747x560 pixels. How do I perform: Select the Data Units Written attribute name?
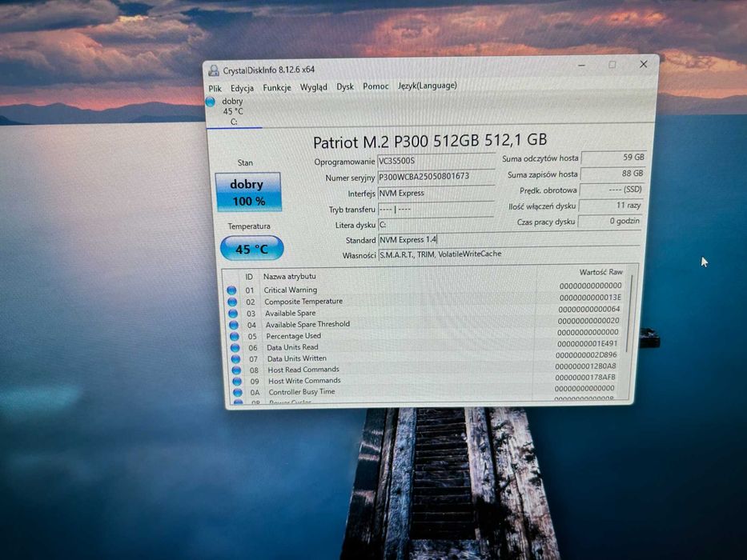(x=296, y=358)
